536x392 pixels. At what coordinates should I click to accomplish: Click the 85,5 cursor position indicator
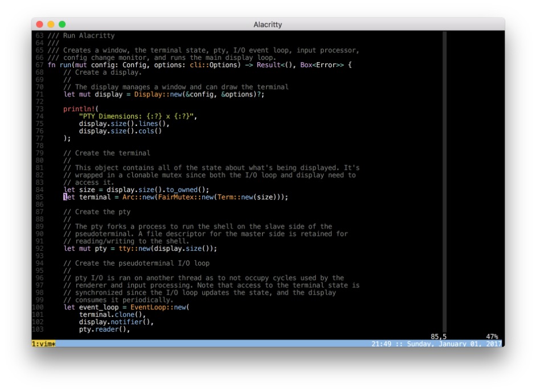[x=439, y=337]
